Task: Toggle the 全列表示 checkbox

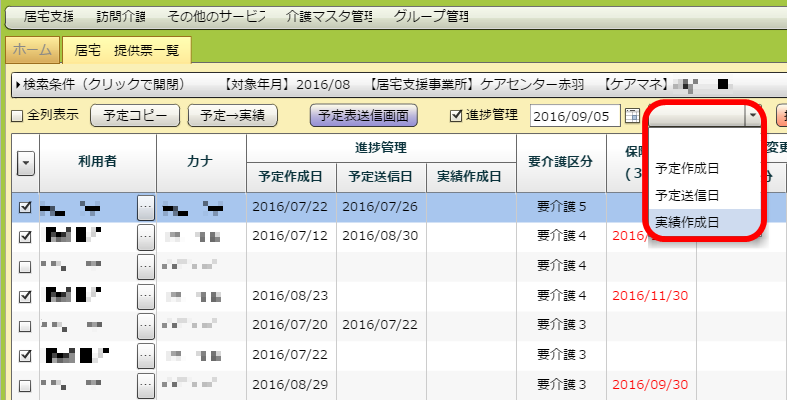Action: coord(16,116)
